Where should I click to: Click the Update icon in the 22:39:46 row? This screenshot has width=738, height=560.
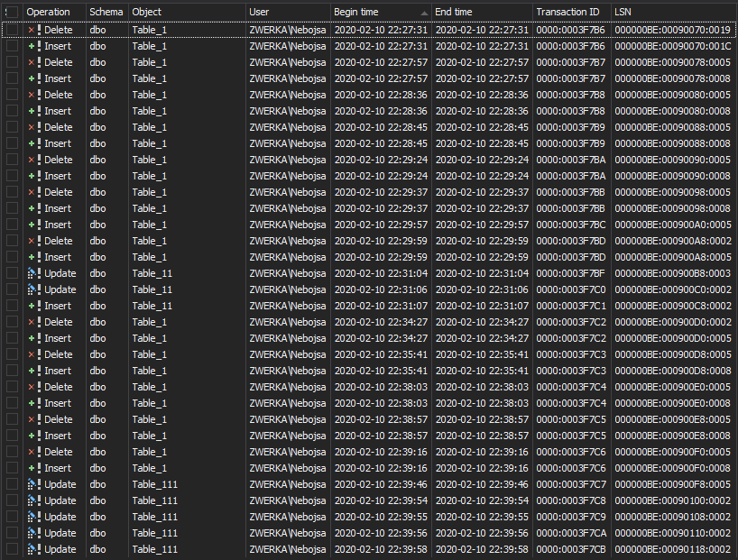32,485
